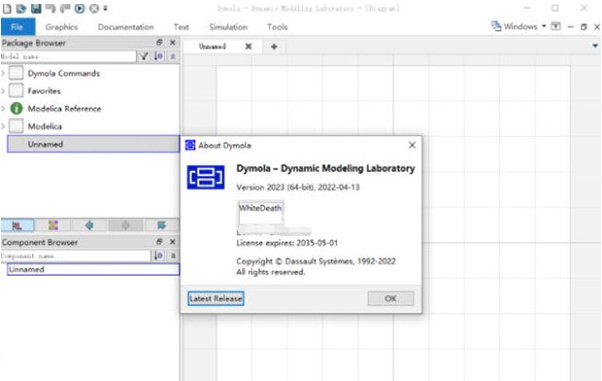The width and height of the screenshot is (602, 381).
Task: Float the Package Browser panel
Action: [159, 43]
